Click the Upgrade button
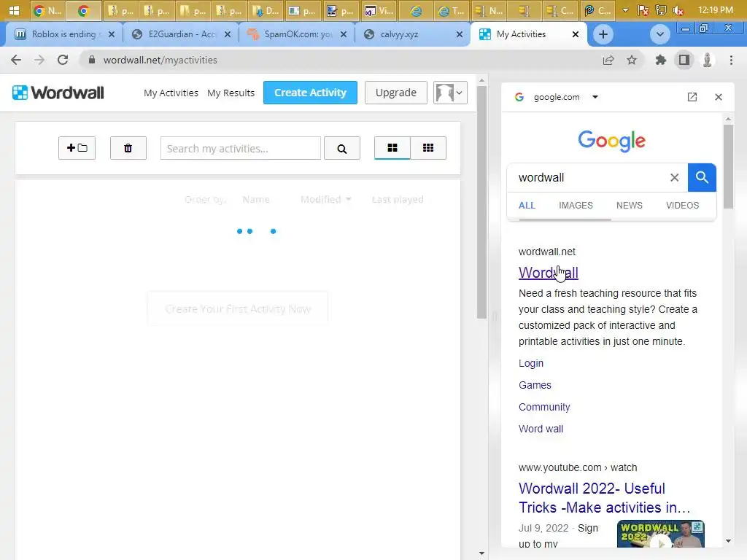The image size is (747, 560). (x=396, y=93)
